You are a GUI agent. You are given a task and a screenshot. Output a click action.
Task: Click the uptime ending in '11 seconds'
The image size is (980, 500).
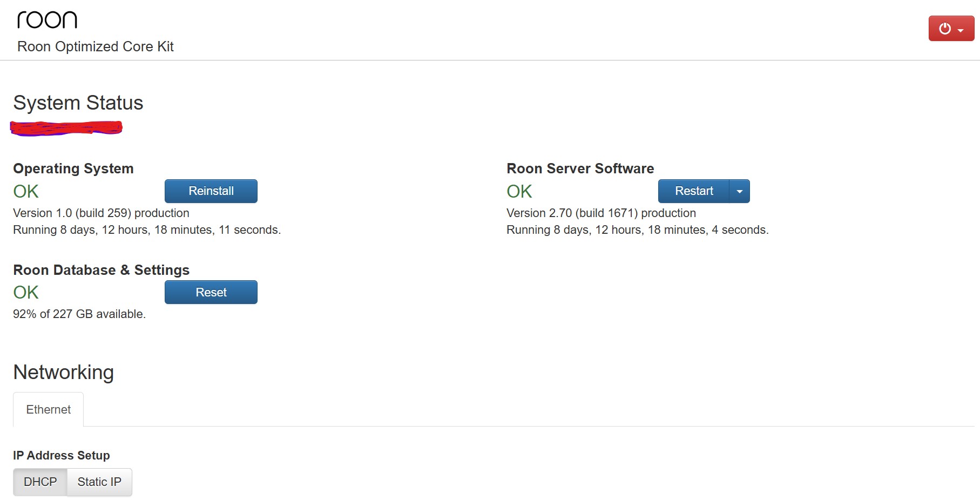(x=147, y=229)
